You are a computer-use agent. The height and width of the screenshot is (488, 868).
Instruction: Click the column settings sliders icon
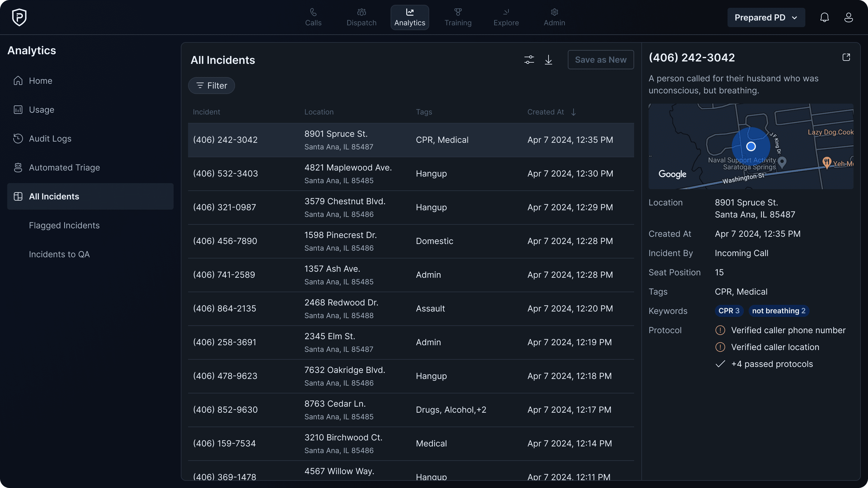529,60
